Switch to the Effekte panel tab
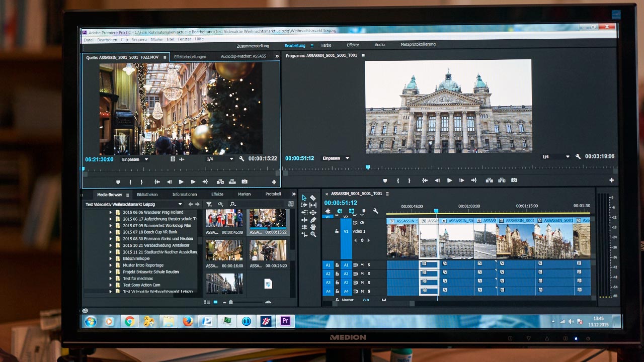The height and width of the screenshot is (362, 644). [217, 194]
